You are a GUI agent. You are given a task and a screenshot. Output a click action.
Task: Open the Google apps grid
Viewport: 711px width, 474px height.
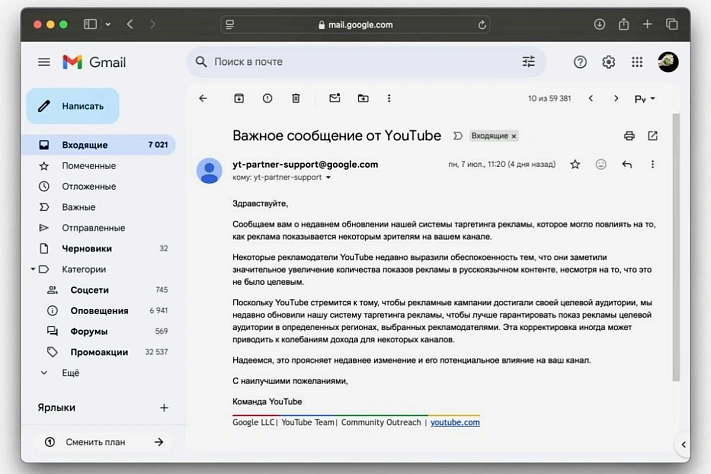coord(637,62)
